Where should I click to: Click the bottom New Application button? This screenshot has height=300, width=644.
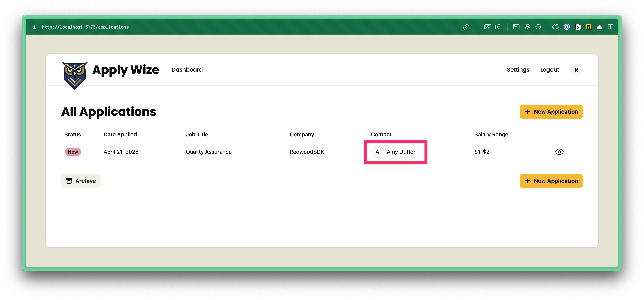coord(551,181)
